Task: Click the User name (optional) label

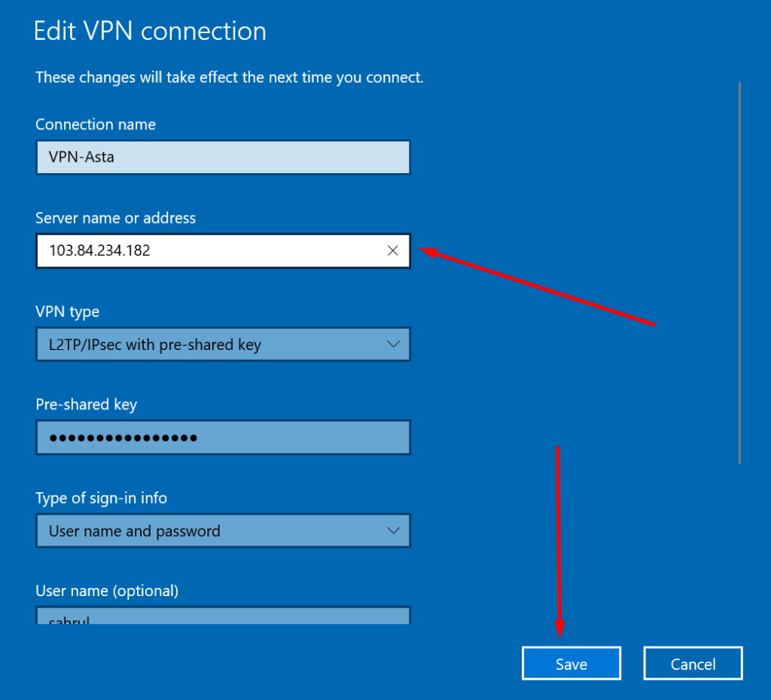Action: (x=107, y=591)
